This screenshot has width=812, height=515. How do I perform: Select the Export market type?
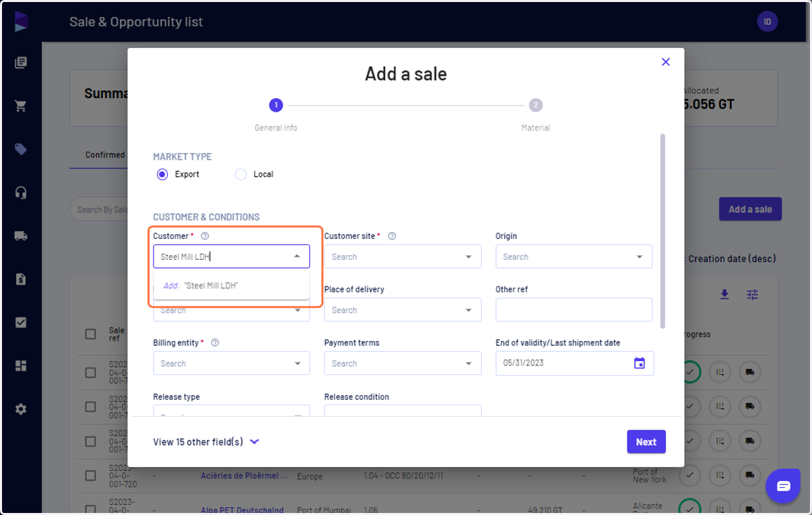(162, 174)
